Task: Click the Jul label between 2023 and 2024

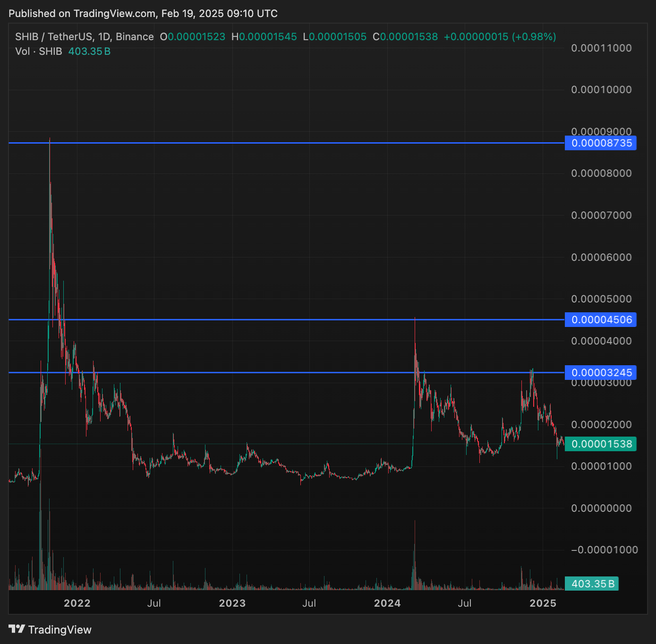Action: coord(309,603)
